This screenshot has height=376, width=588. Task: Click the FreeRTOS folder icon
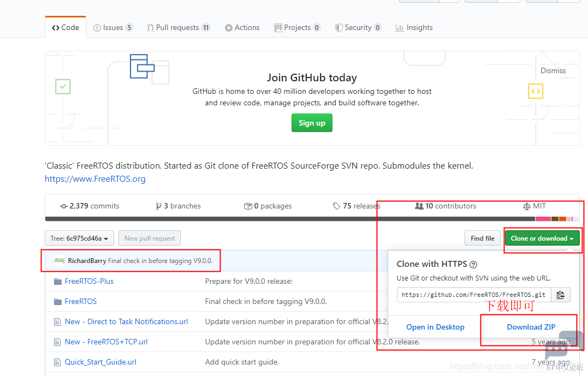point(58,301)
